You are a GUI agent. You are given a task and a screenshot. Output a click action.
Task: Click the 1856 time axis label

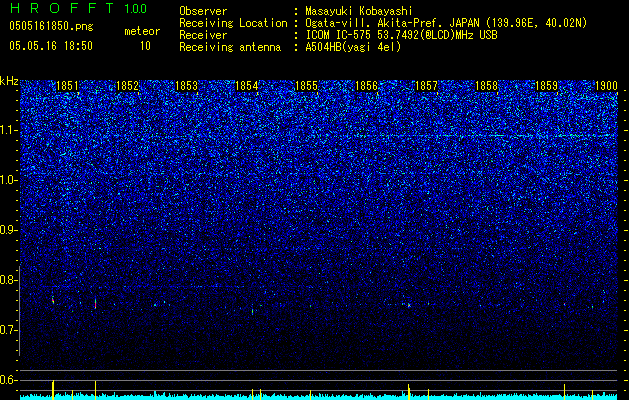[x=366, y=86]
